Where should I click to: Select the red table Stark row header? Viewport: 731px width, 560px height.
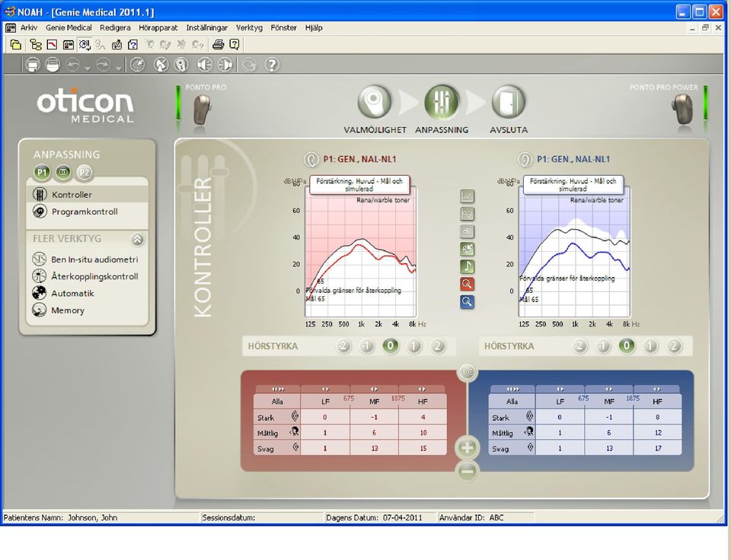point(277,417)
